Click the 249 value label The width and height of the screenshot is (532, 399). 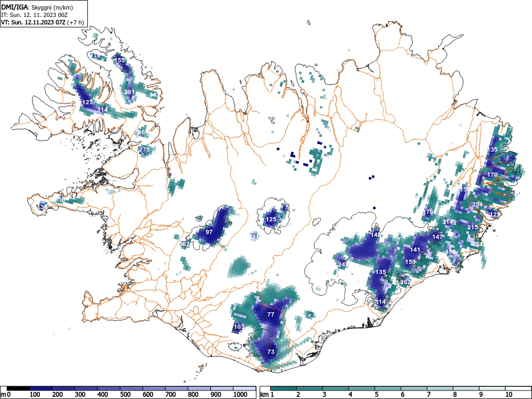343,264
